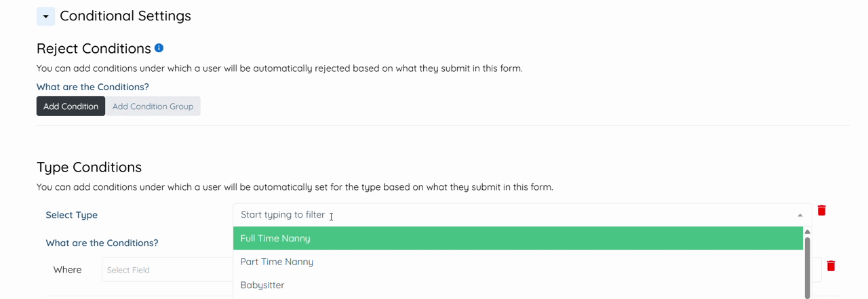Screen dimensions: 868x299
Task: Focus the Select Type filter input
Action: pos(475,215)
